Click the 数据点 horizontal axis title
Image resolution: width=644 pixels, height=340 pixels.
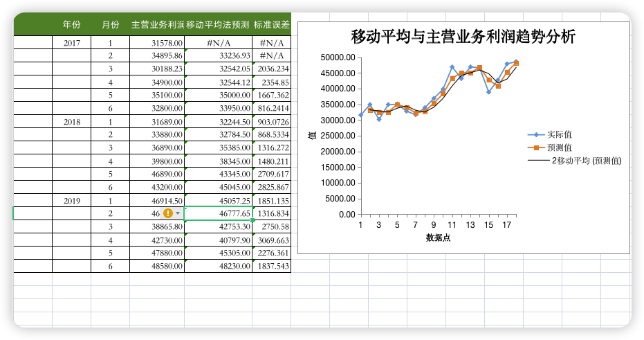[x=439, y=238]
